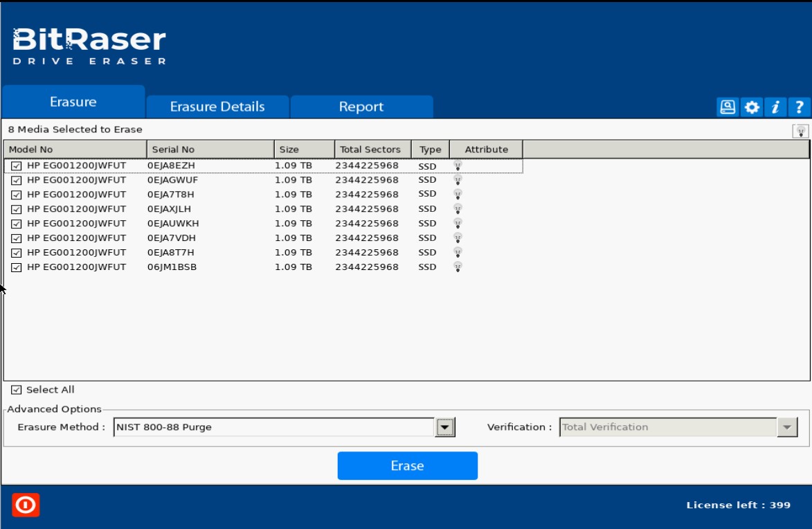
Task: Sort by Type column header
Action: click(431, 150)
